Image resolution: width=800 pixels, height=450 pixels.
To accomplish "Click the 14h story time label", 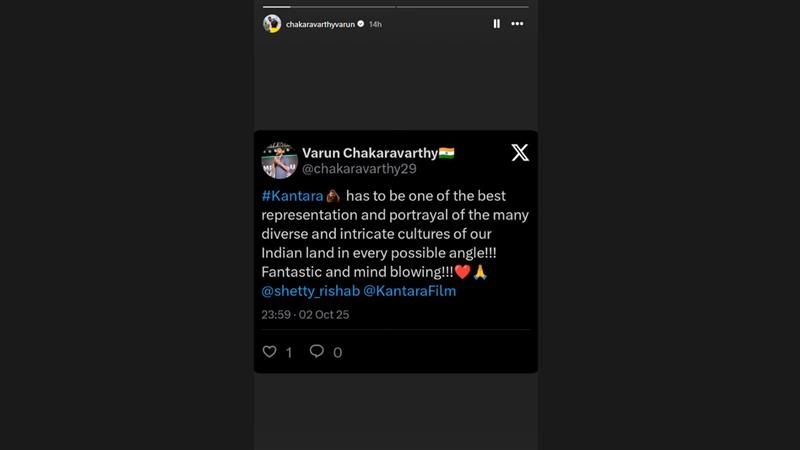I will pyautogui.click(x=375, y=23).
